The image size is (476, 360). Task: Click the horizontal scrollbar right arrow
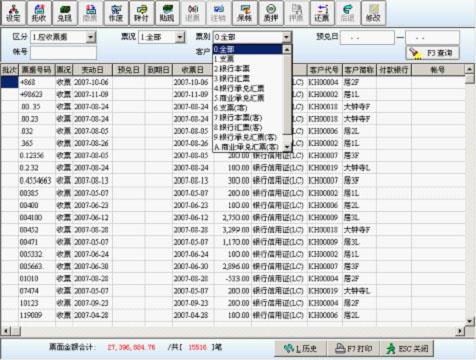pos(460,331)
